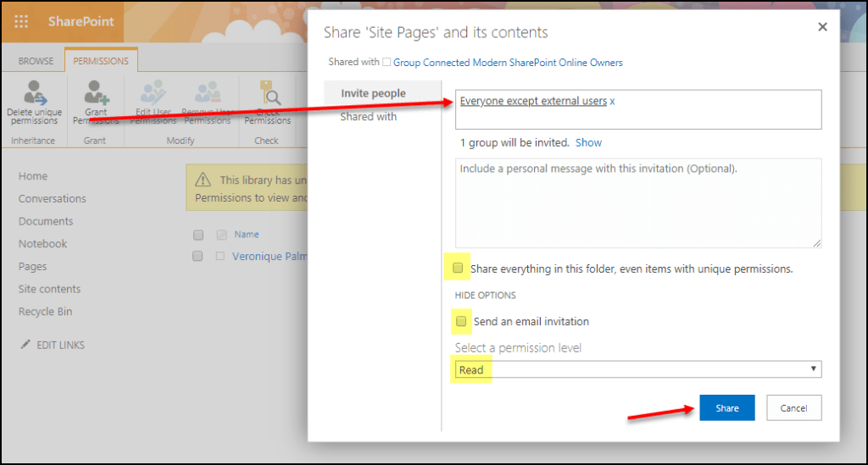Remove 'Everyone except external users' with the x
Image resolution: width=868 pixels, height=465 pixels.
[x=613, y=102]
